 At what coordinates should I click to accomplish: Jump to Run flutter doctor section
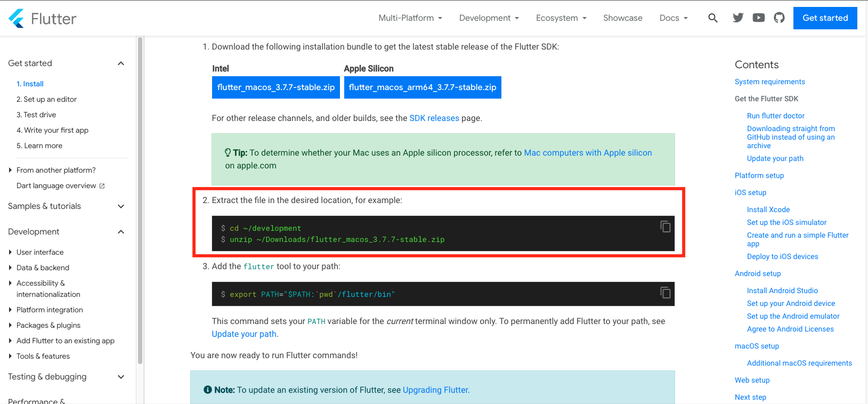(776, 116)
